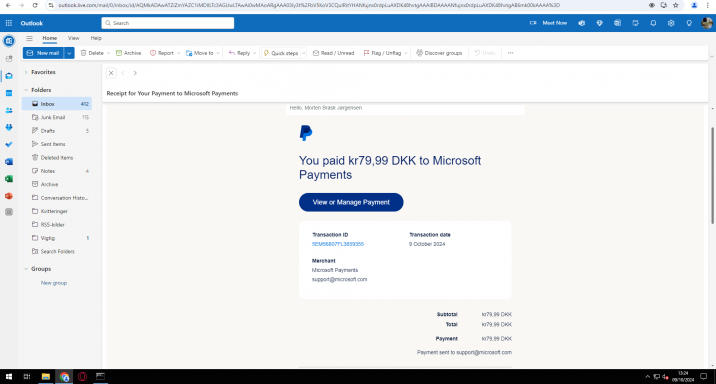Compose with New mail button
Screen dimensions: 716x384
(43, 53)
